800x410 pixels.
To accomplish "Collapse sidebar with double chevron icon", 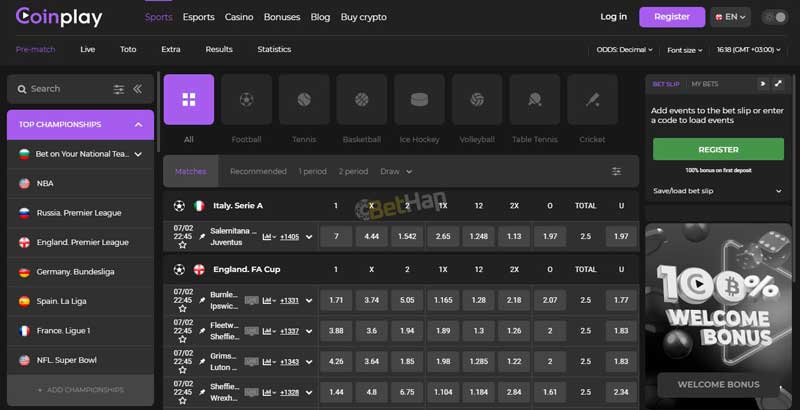I will pyautogui.click(x=137, y=89).
